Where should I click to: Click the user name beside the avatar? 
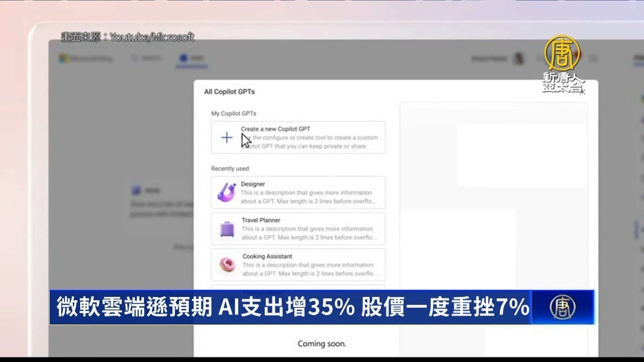pyautogui.click(x=489, y=59)
